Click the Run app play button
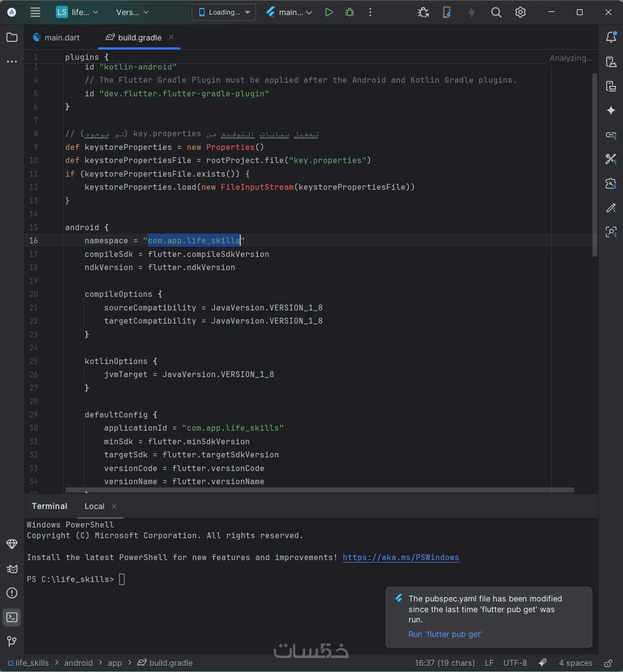Viewport: 623px width, 672px height. point(329,12)
